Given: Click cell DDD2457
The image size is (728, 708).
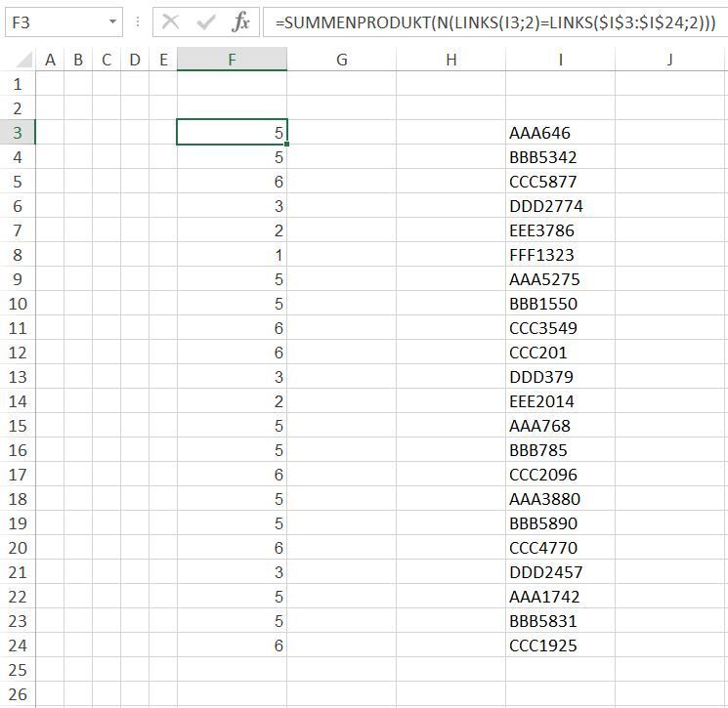Looking at the screenshot, I should (x=560, y=572).
